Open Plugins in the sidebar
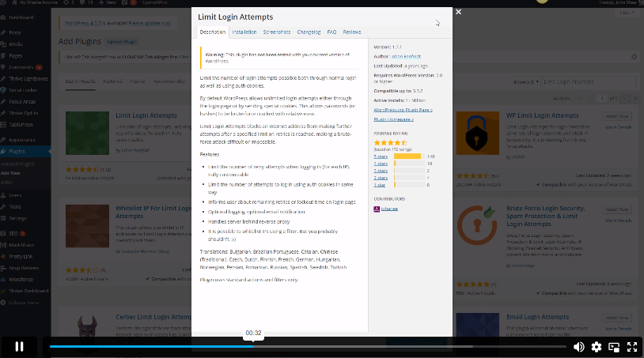644x358 pixels. (17, 151)
